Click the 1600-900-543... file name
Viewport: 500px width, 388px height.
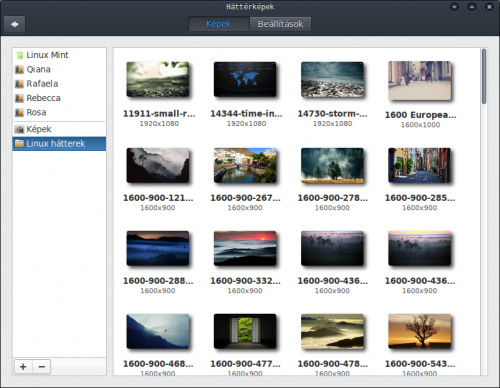click(x=420, y=364)
